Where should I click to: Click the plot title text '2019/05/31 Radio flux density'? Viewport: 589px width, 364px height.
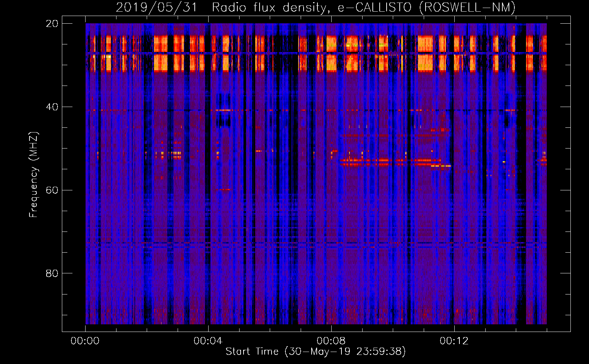221,7
